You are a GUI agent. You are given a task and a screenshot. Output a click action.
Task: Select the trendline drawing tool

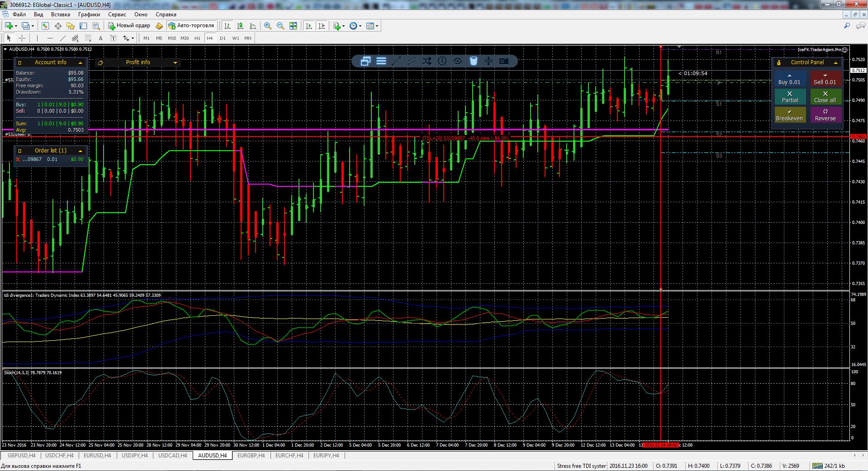coord(62,38)
